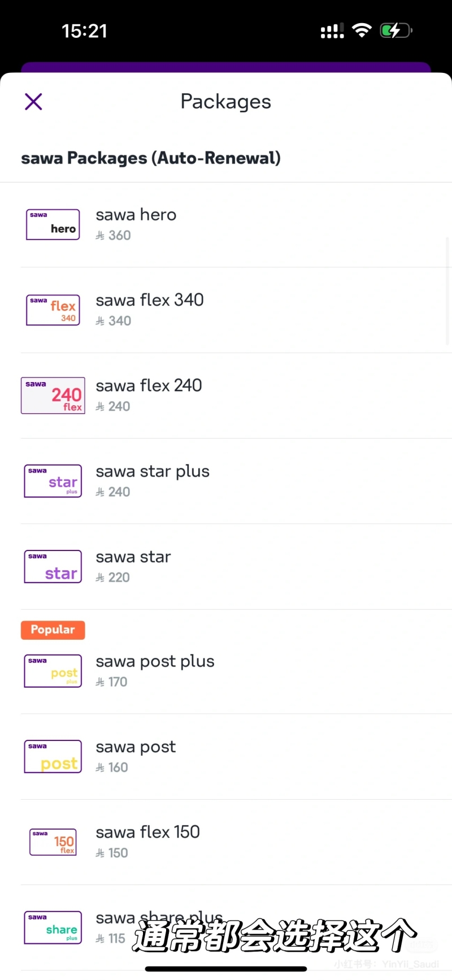The width and height of the screenshot is (452, 980).
Task: Open the sawa flex 340 package
Action: tap(150, 300)
